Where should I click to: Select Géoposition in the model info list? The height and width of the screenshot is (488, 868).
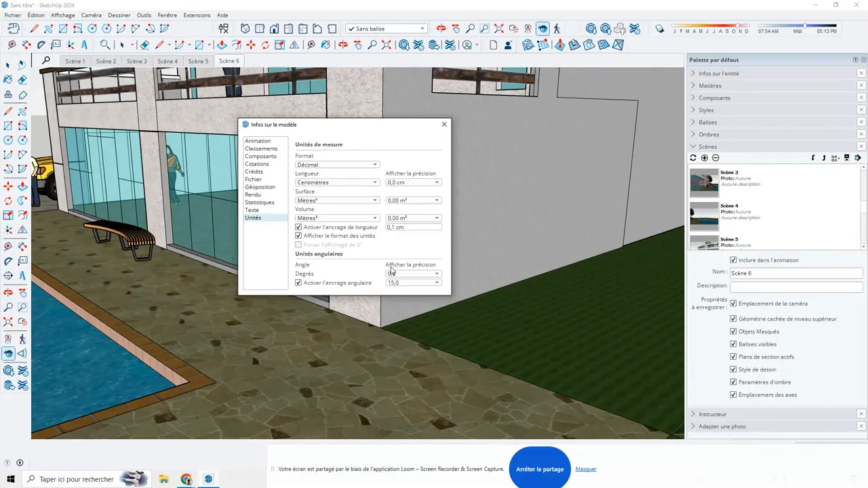pos(260,187)
